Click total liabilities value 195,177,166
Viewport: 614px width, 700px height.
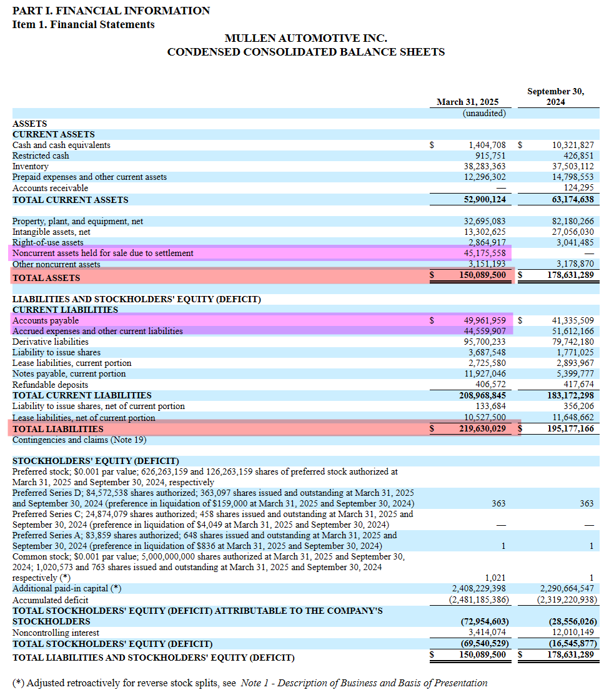click(x=571, y=428)
